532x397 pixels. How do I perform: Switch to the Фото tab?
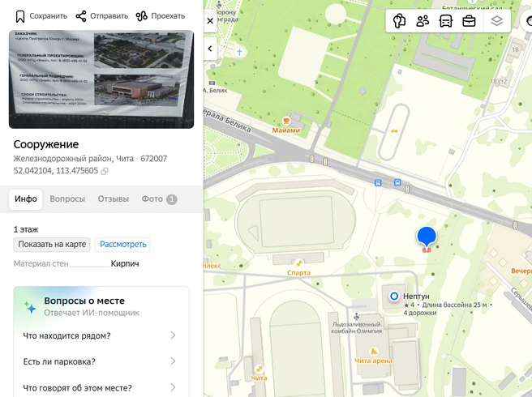pos(159,199)
